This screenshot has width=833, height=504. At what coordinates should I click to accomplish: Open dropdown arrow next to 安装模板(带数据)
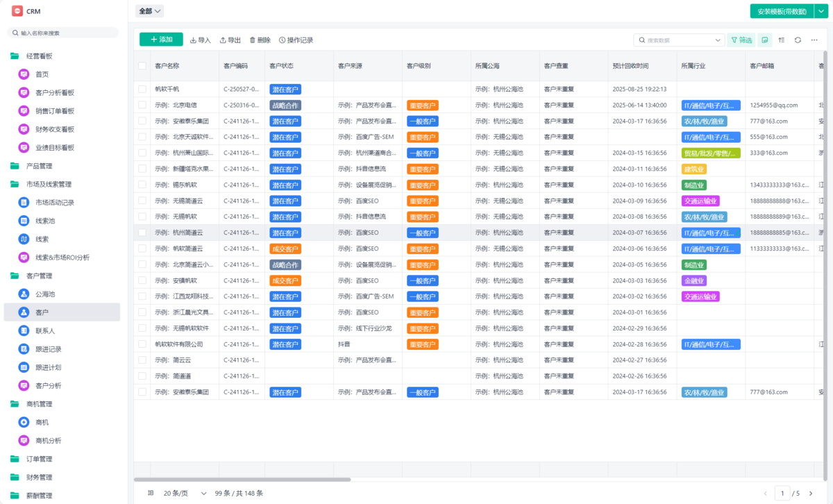[821, 11]
